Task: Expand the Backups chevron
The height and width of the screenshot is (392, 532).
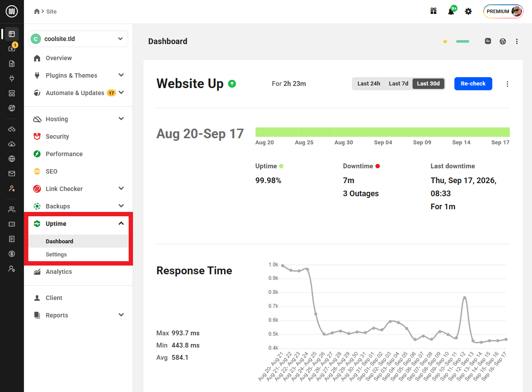Action: (x=121, y=206)
